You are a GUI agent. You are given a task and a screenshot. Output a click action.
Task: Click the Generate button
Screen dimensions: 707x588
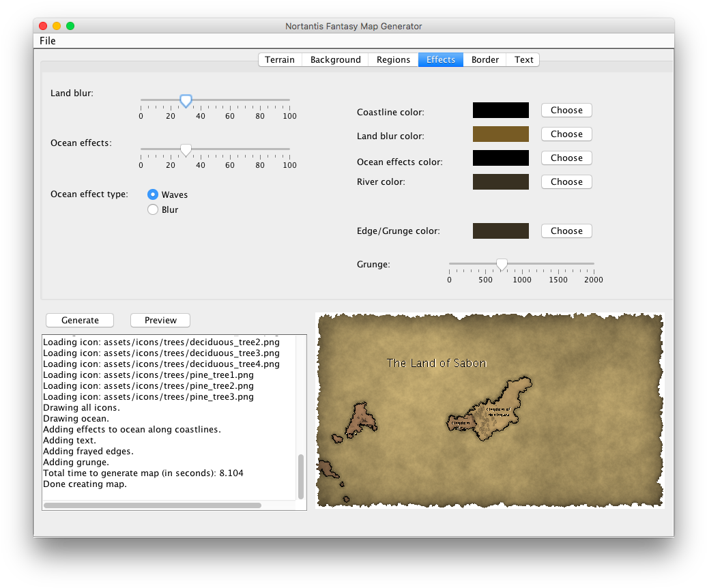(x=80, y=321)
